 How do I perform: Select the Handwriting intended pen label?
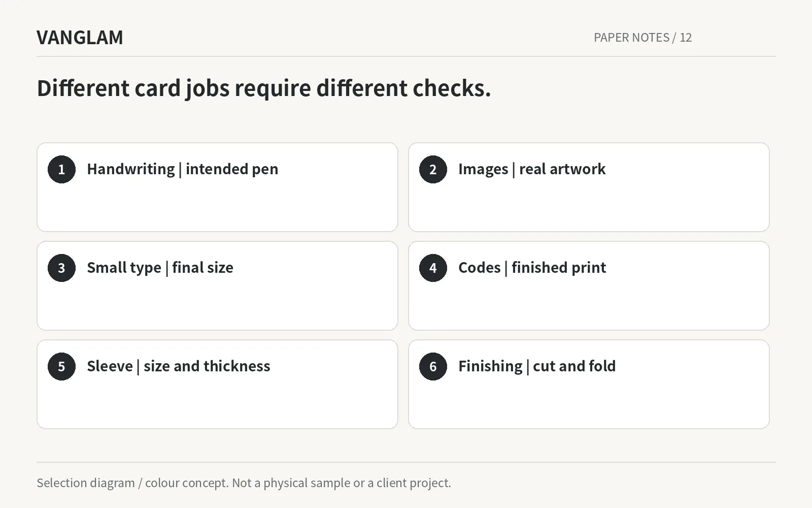point(183,169)
